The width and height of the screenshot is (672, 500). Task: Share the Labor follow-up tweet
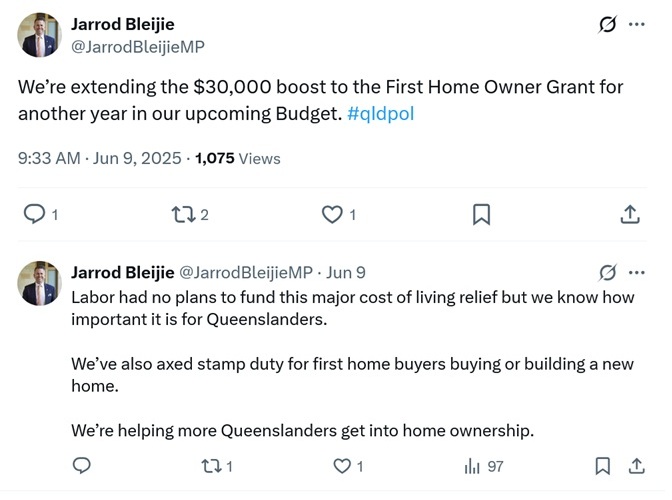tap(636, 466)
